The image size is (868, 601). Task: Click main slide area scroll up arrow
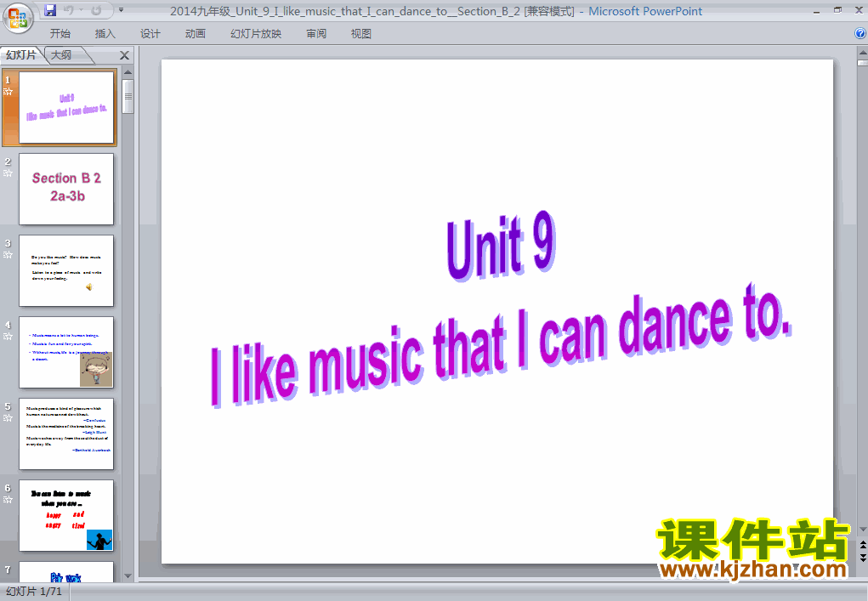pos(862,53)
